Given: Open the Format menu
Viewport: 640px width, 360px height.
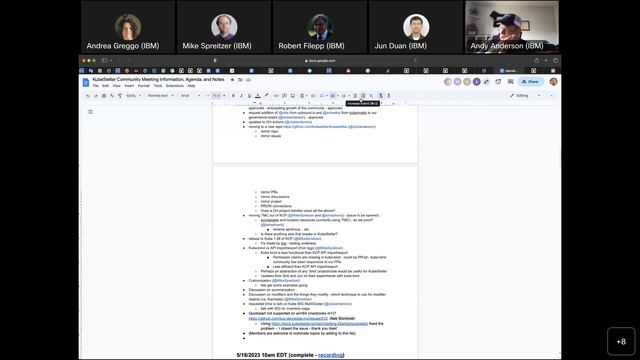Looking at the screenshot, I should pyautogui.click(x=144, y=86).
